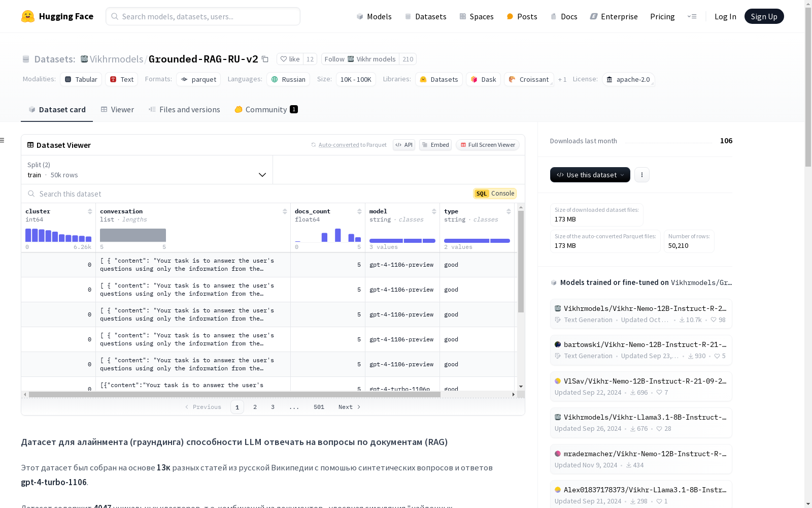Image resolution: width=812 pixels, height=508 pixels.
Task: Sort the type column
Action: tap(509, 211)
